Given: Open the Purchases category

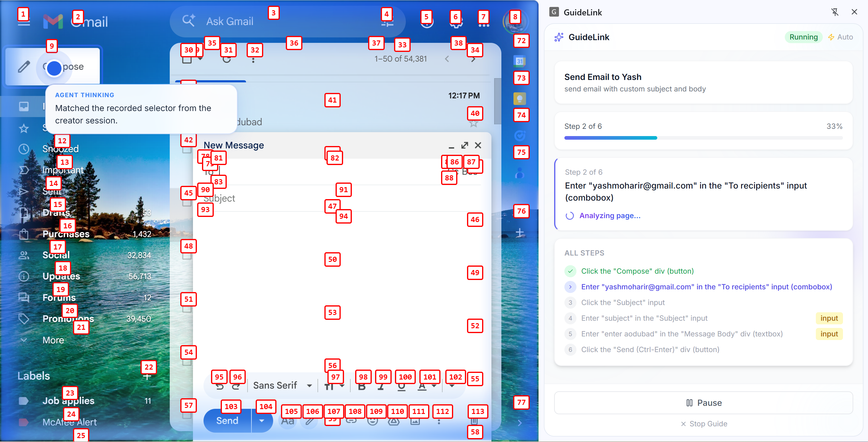Looking at the screenshot, I should click(x=66, y=234).
